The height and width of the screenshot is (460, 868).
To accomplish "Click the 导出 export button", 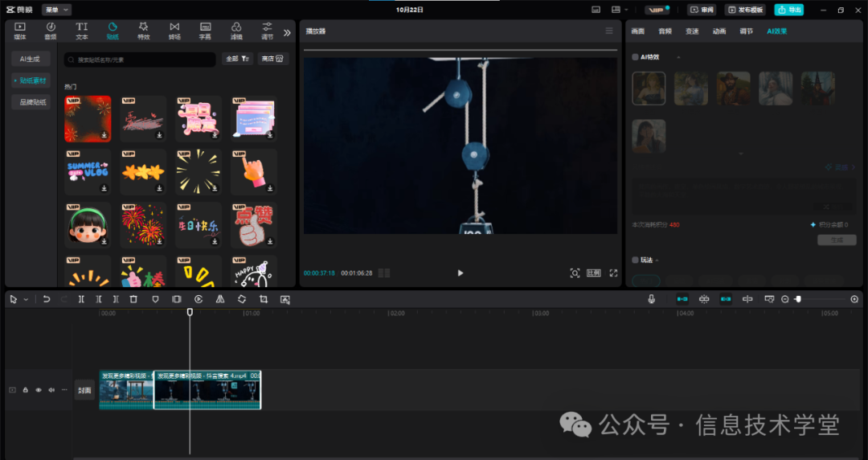I will [x=789, y=10].
